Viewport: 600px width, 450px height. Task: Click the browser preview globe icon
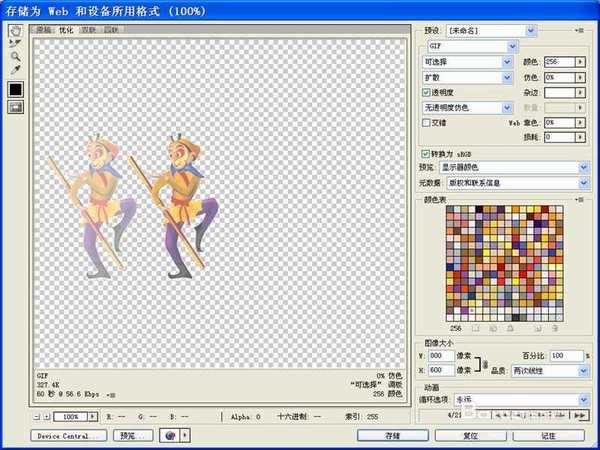(169, 436)
